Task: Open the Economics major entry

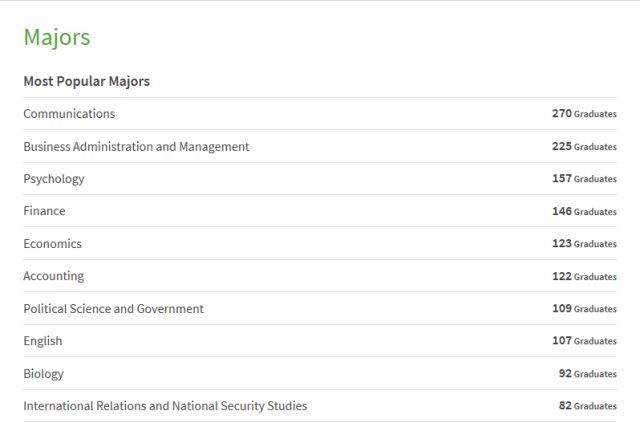Action: (x=52, y=244)
